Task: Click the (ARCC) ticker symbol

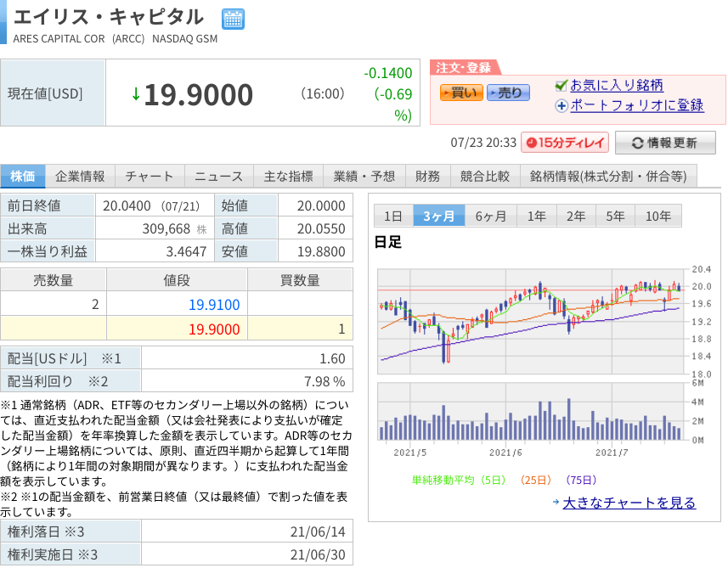Action: pos(128,38)
